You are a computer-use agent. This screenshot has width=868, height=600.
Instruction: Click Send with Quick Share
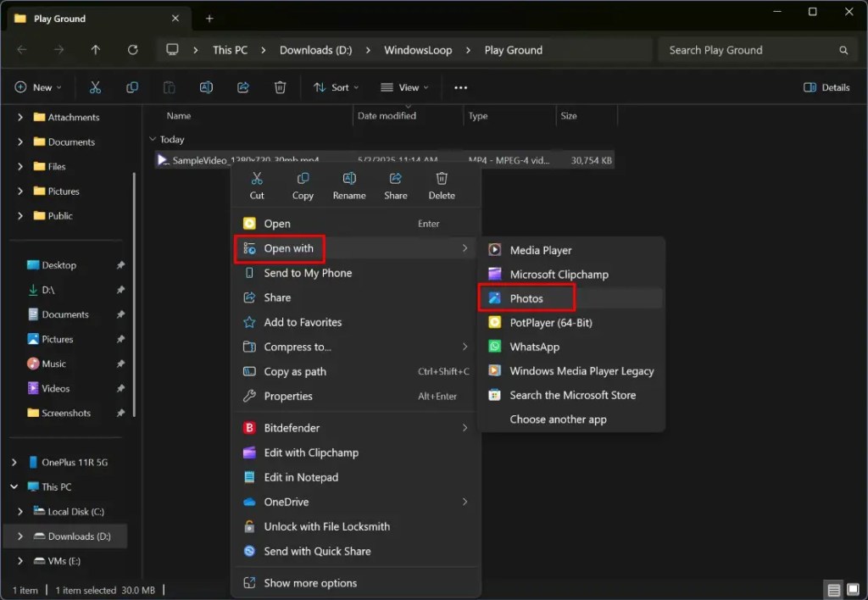pos(355,552)
